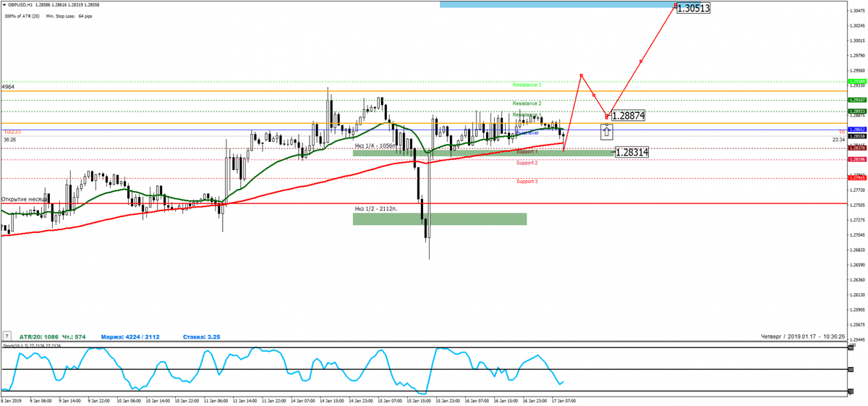Click the 1.28196 red price tag on the axis
The width and height of the screenshot is (868, 406).
pyautogui.click(x=857, y=158)
